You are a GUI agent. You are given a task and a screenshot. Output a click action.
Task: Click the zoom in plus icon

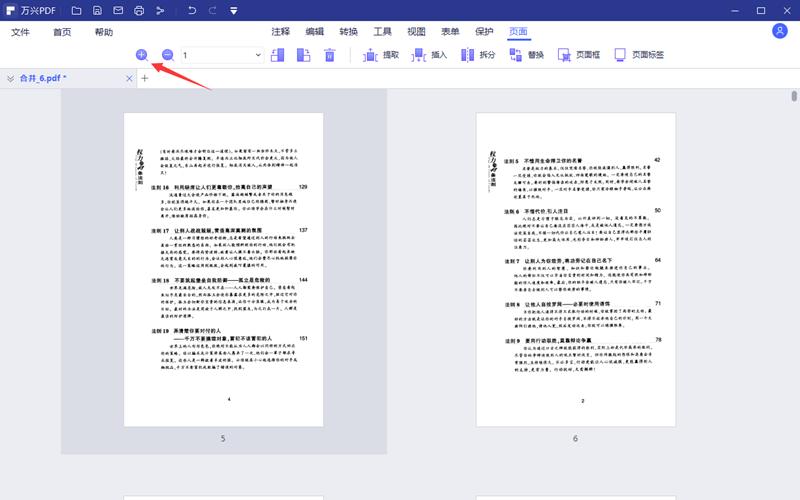[x=141, y=55]
